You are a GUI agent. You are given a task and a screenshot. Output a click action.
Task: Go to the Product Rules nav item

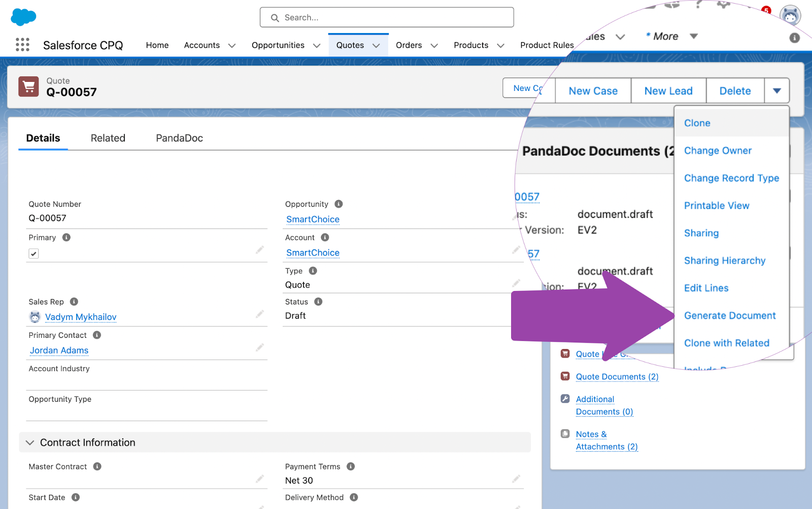(547, 45)
